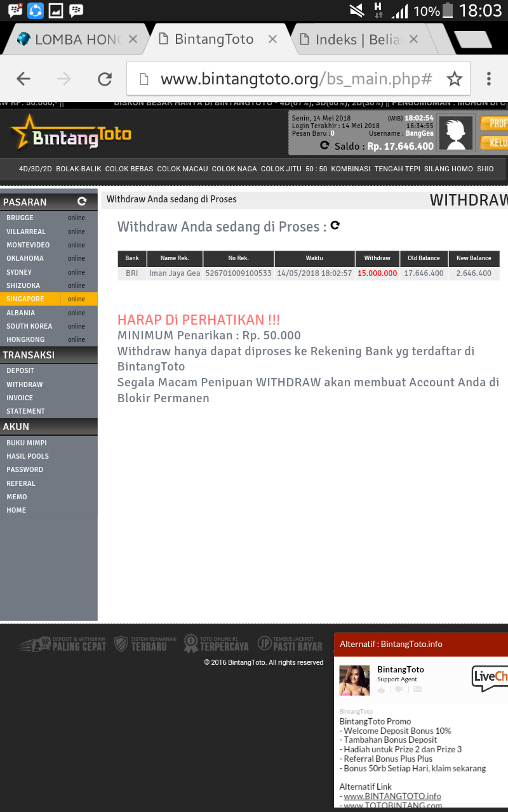
Task: Click the thumbs up rating in chat
Action: coord(382,690)
